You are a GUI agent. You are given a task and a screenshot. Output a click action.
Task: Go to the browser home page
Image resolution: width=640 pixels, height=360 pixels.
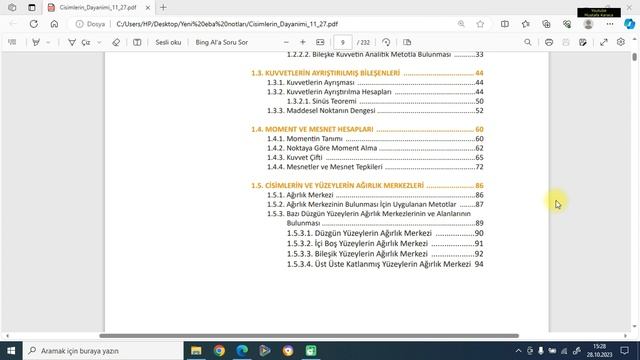tap(54, 24)
